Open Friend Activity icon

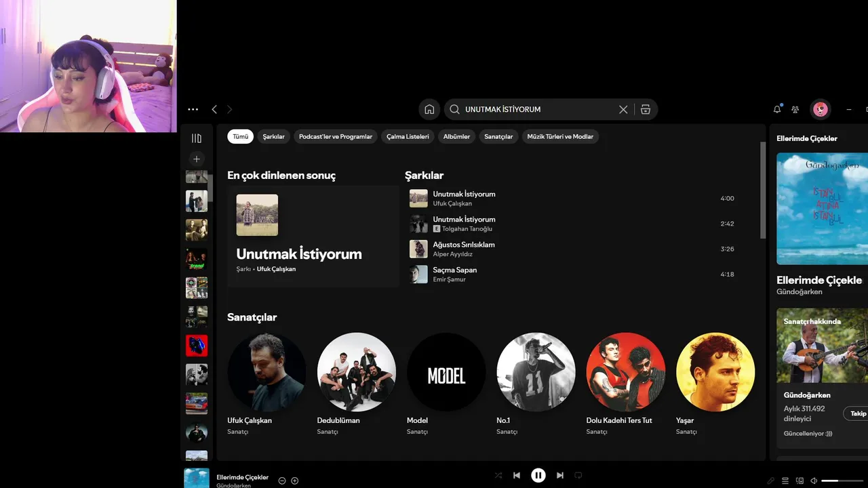pyautogui.click(x=795, y=109)
